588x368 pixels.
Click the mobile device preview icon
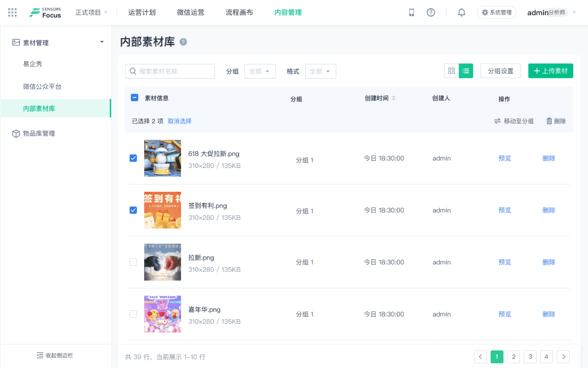[x=411, y=12]
